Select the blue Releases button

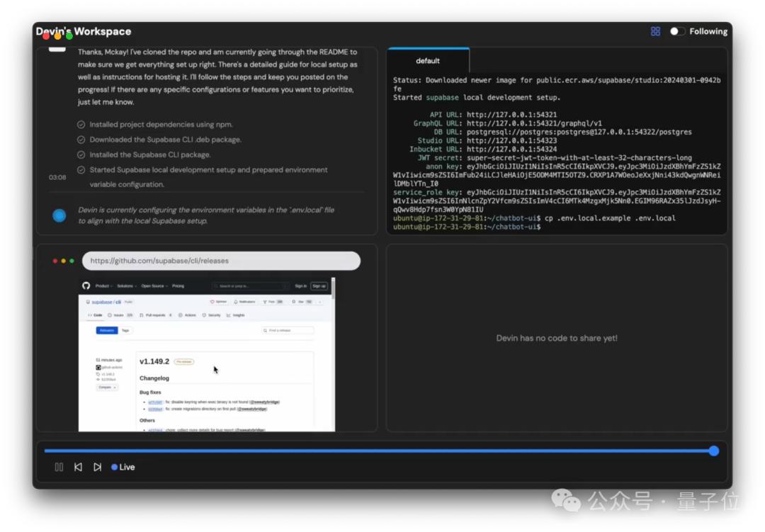[107, 330]
